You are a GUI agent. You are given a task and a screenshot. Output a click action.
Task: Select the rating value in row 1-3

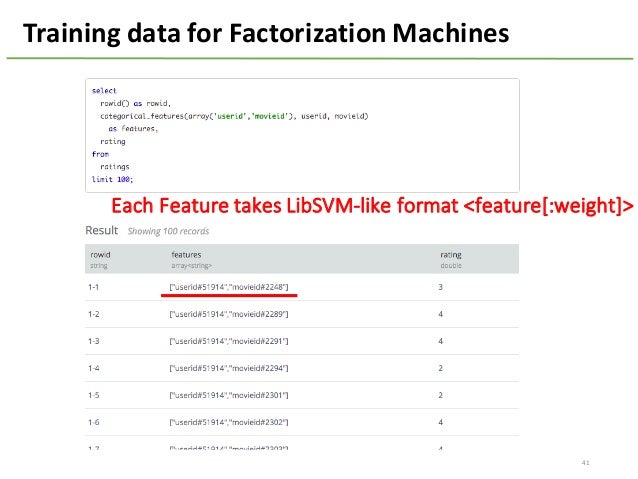tap(441, 341)
